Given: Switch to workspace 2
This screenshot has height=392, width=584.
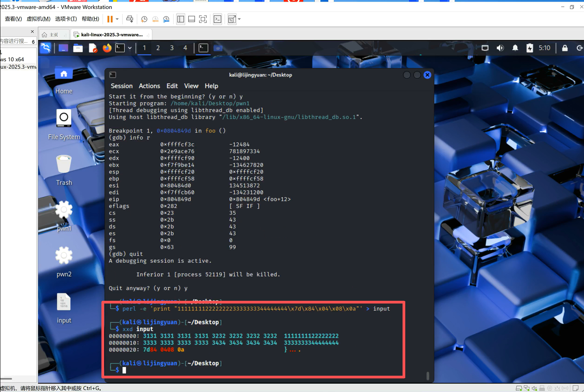Looking at the screenshot, I should [158, 48].
